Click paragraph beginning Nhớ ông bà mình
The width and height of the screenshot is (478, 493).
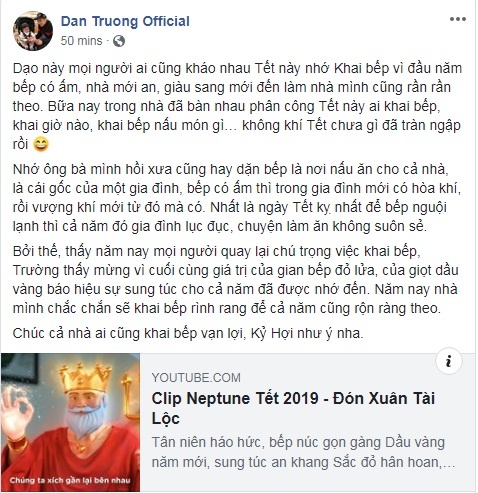point(237,198)
